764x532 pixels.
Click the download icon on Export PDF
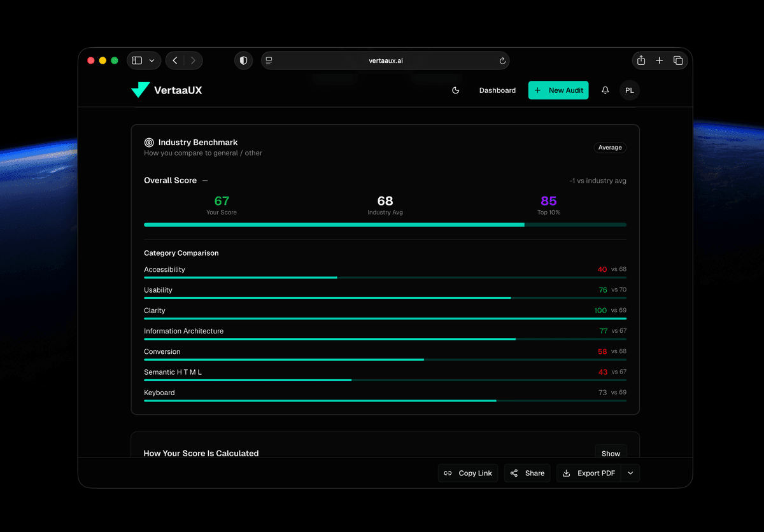point(567,473)
